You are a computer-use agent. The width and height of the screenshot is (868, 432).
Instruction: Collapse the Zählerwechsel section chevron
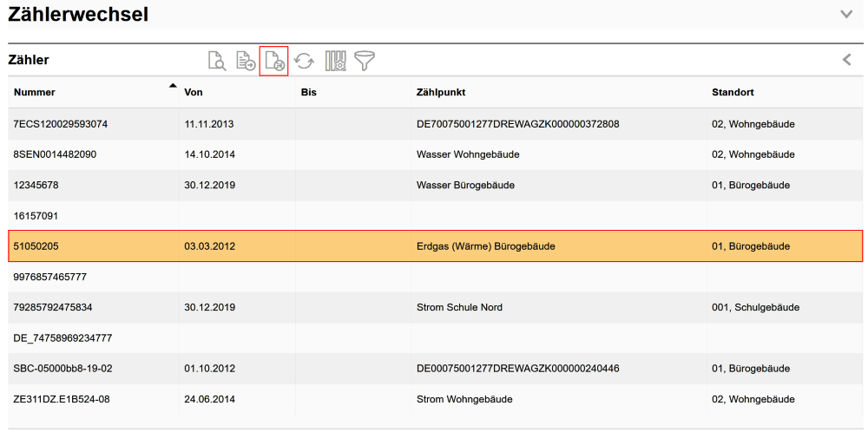(x=847, y=14)
